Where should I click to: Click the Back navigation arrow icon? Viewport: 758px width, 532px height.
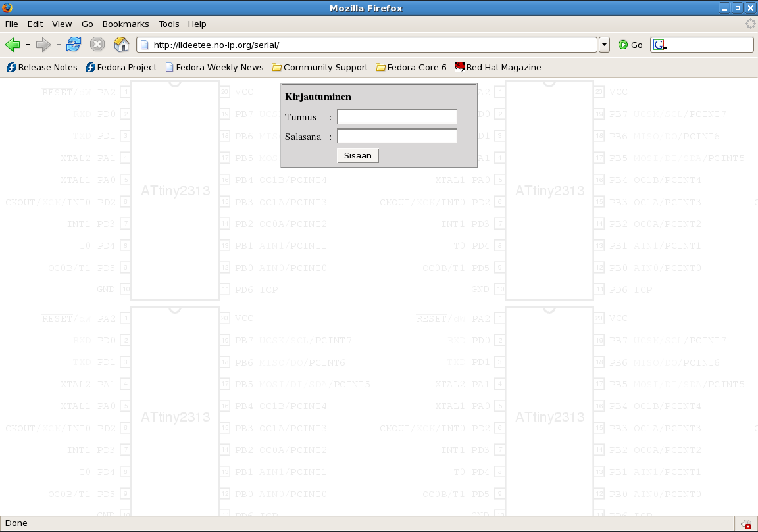13,44
